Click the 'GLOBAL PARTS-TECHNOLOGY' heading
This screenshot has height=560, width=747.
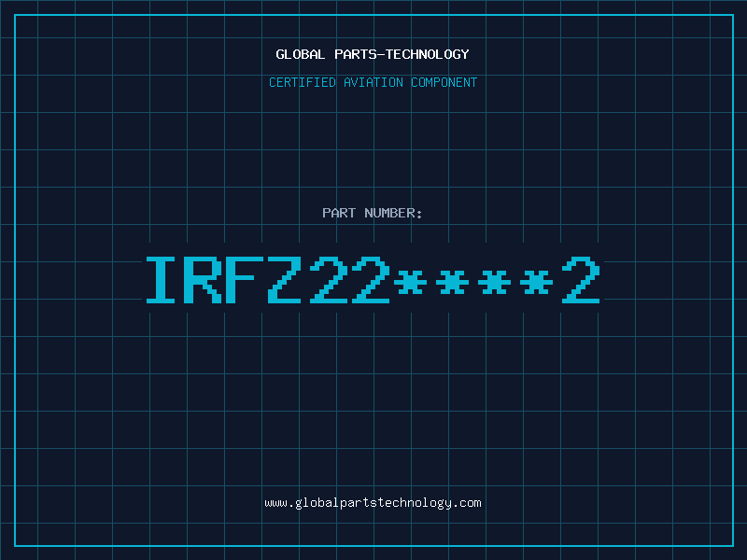373,54
